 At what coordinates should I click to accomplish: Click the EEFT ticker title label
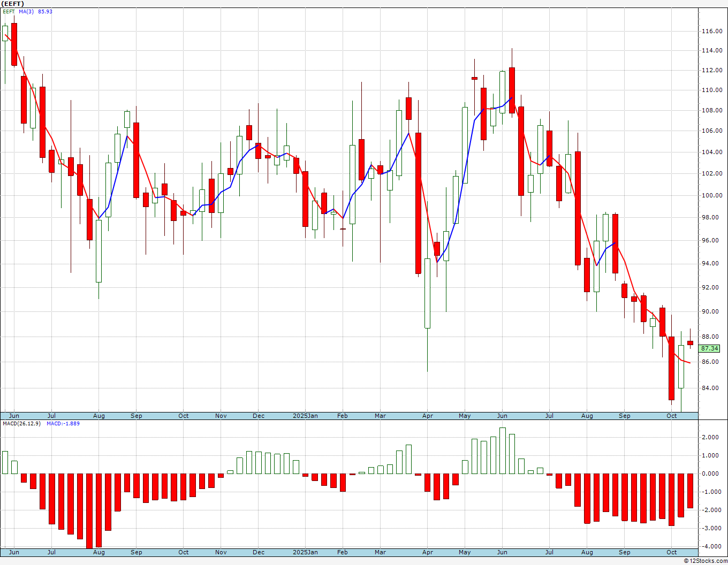(x=13, y=4)
